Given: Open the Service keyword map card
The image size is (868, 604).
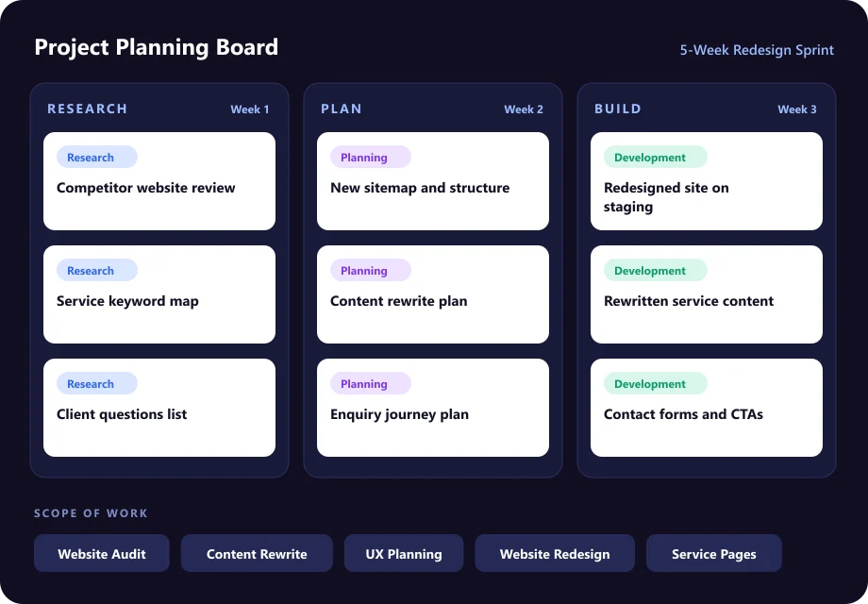Looking at the screenshot, I should [159, 294].
